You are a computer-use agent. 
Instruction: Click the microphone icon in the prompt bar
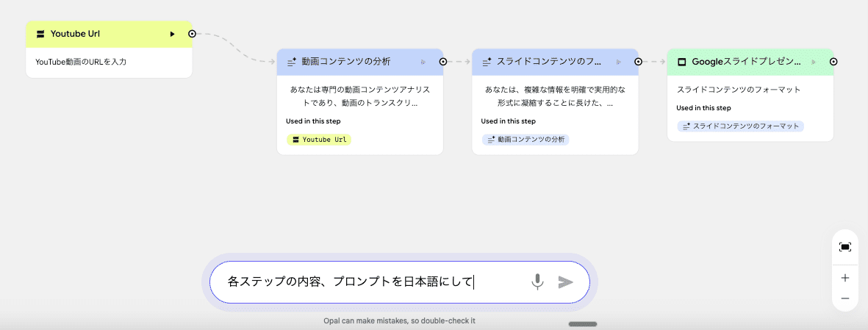[538, 281]
